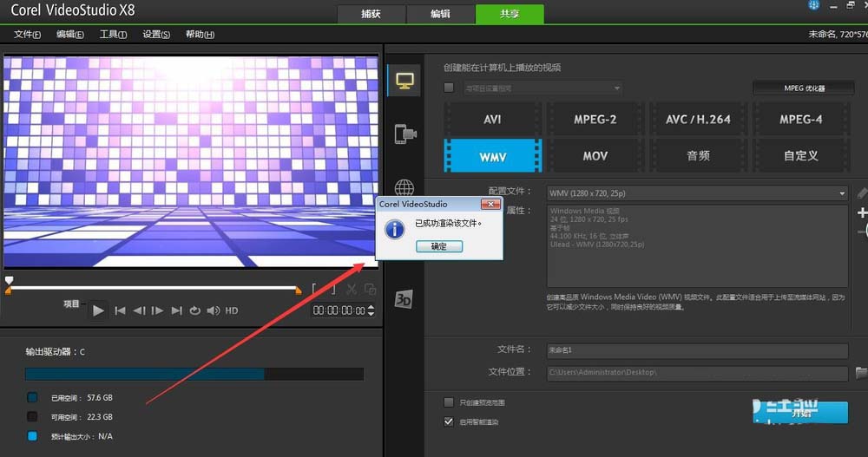Switch to the 捕获 capture tab
The image size is (868, 457).
(371, 14)
